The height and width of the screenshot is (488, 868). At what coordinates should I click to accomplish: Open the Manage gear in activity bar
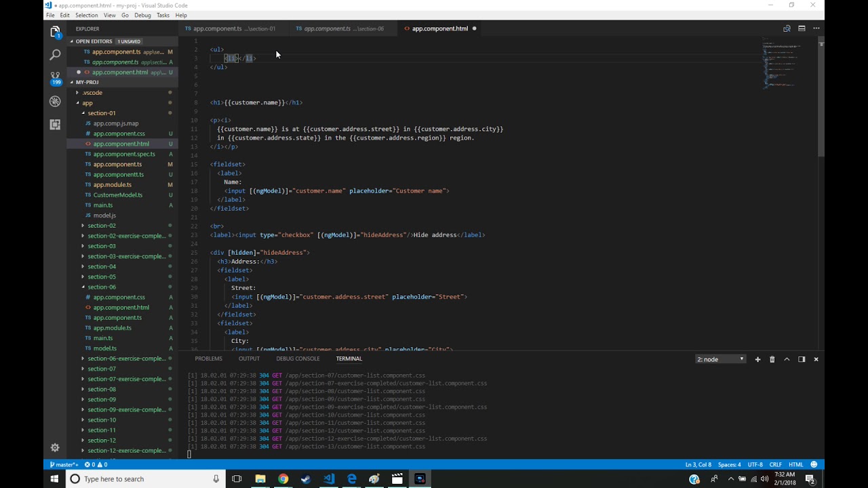(x=55, y=447)
